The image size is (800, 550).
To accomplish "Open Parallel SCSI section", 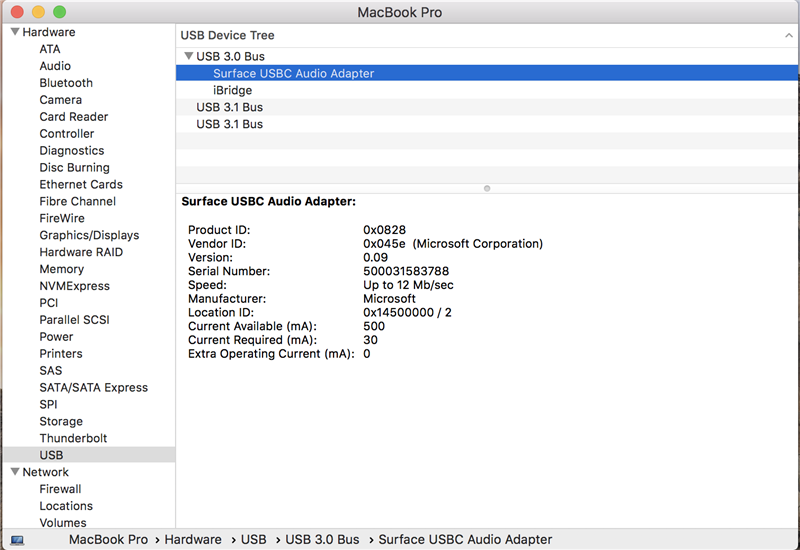I will [74, 319].
